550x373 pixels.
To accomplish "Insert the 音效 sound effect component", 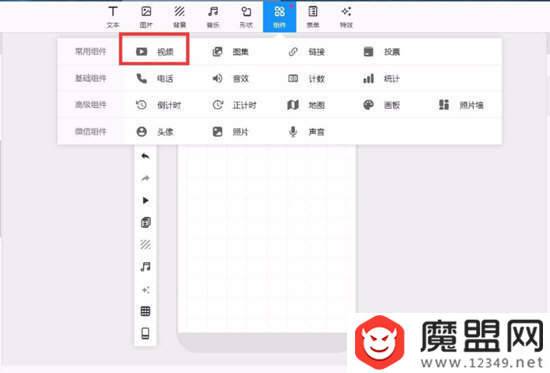I will click(230, 78).
